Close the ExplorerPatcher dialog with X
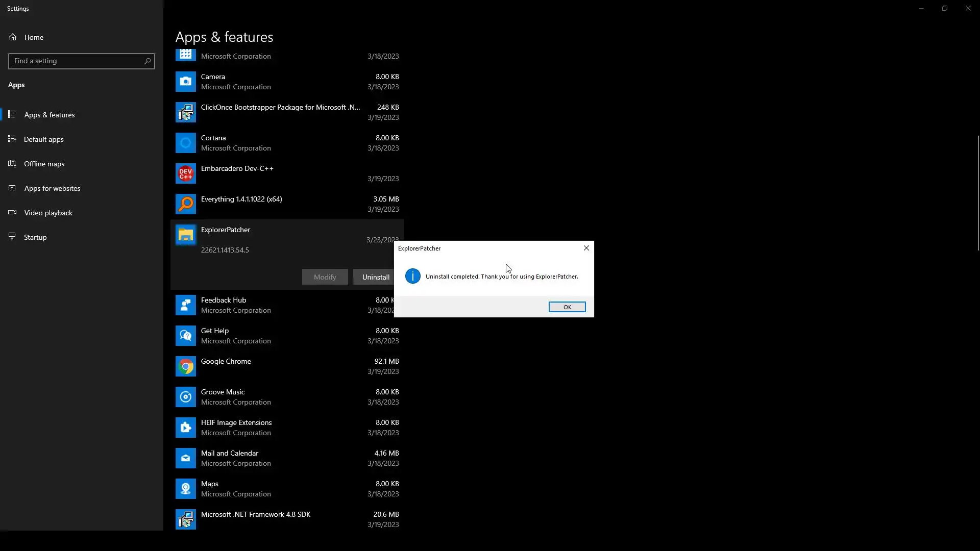The height and width of the screenshot is (551, 980). click(586, 248)
